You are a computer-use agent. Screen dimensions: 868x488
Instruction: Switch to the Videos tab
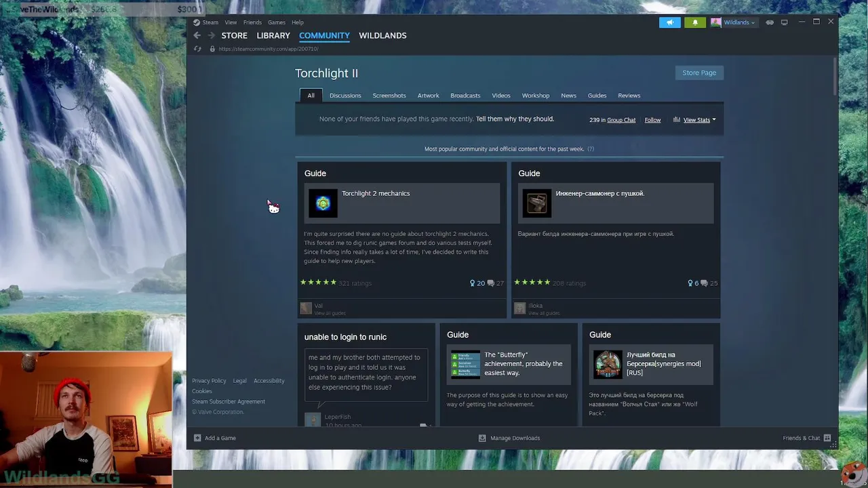(501, 96)
